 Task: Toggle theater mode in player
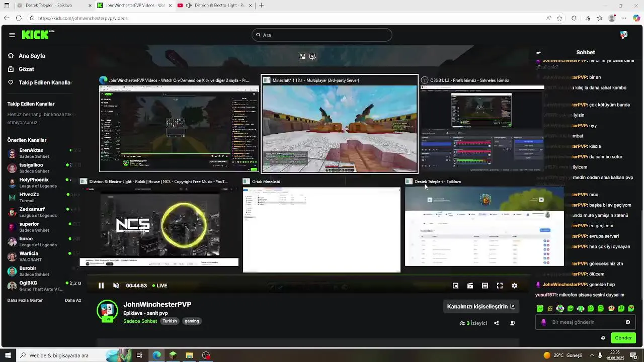click(485, 286)
